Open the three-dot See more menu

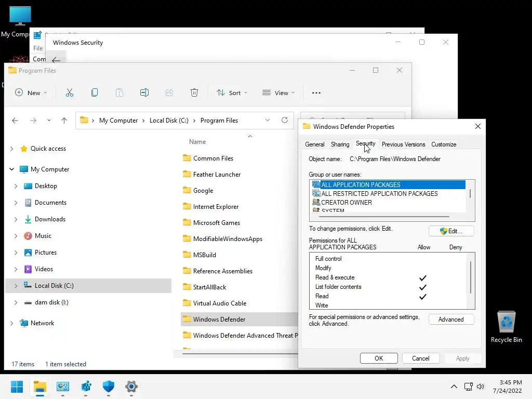[x=316, y=92]
